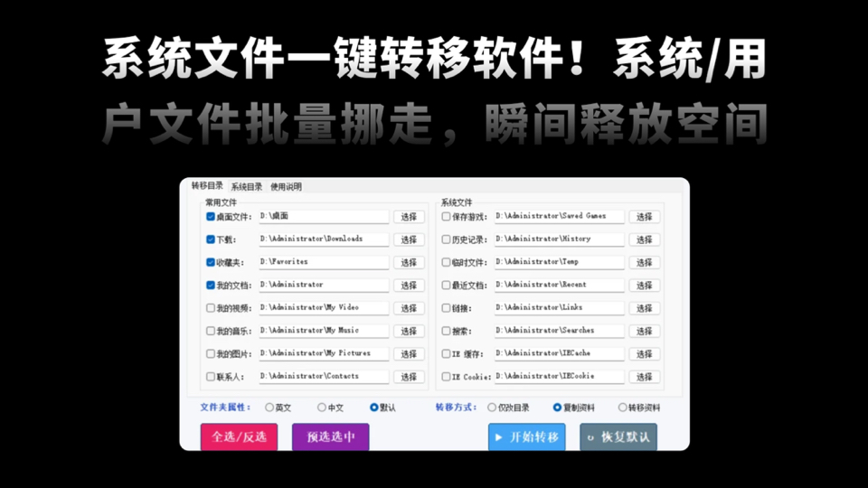Focus the 历史记录 path input field
This screenshot has width=868, height=488.
tap(559, 239)
